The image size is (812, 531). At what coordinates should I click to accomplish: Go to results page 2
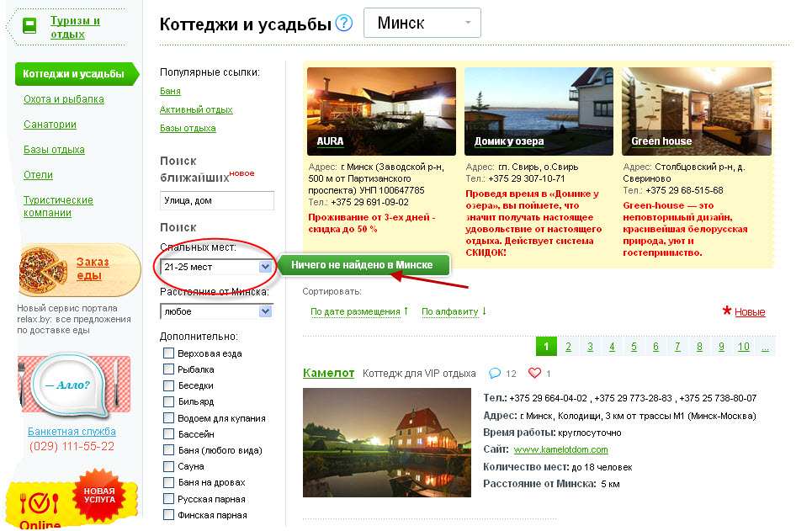(x=569, y=347)
